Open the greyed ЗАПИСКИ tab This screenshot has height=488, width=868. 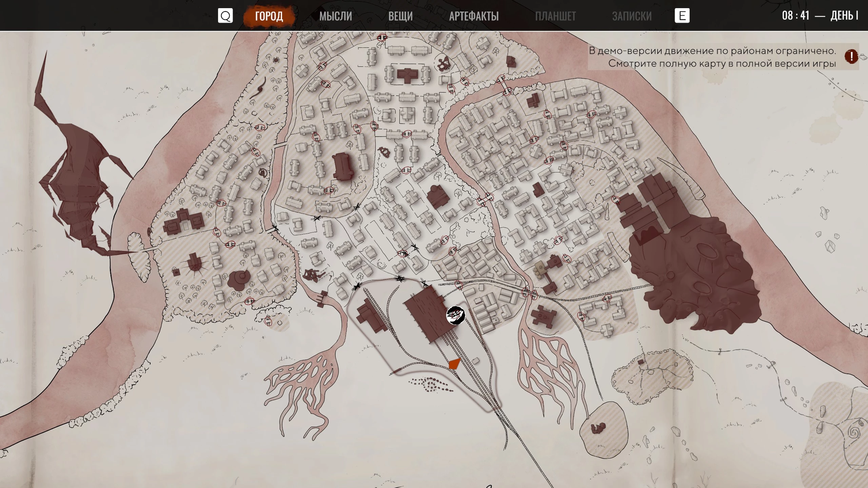(632, 16)
